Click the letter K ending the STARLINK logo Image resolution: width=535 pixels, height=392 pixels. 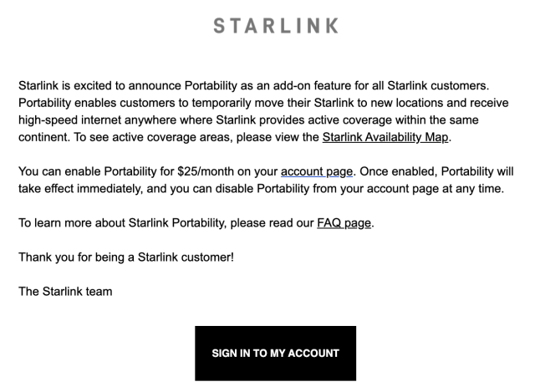coord(332,26)
